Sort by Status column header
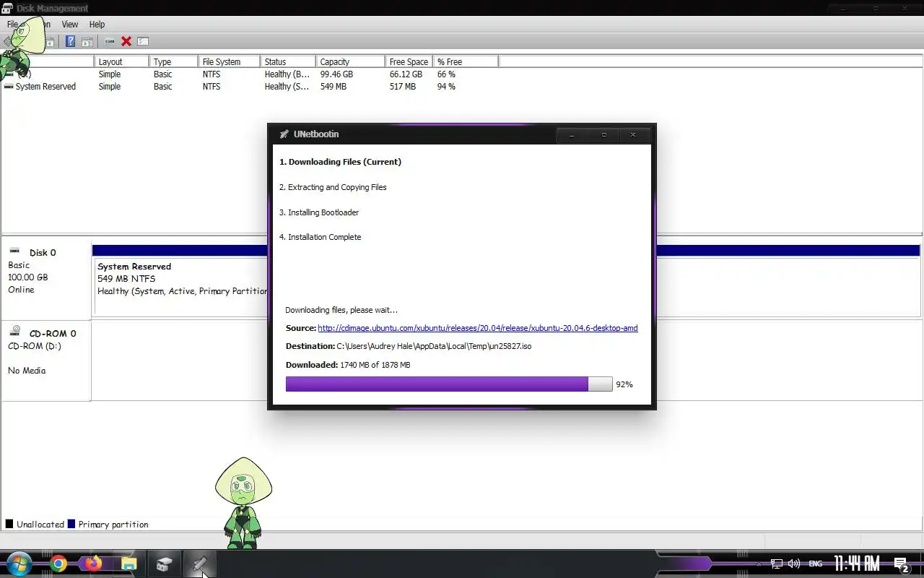This screenshot has width=924, height=578. [288, 62]
